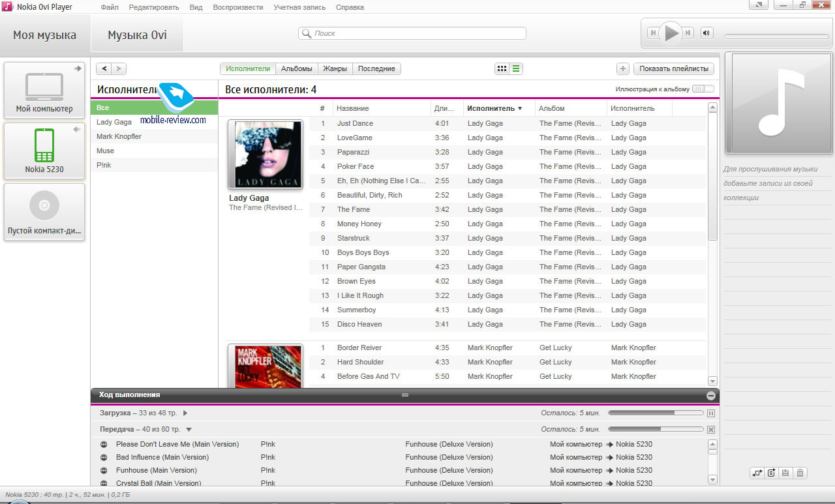Skip to the next track
The image size is (835, 504).
pyautogui.click(x=688, y=33)
